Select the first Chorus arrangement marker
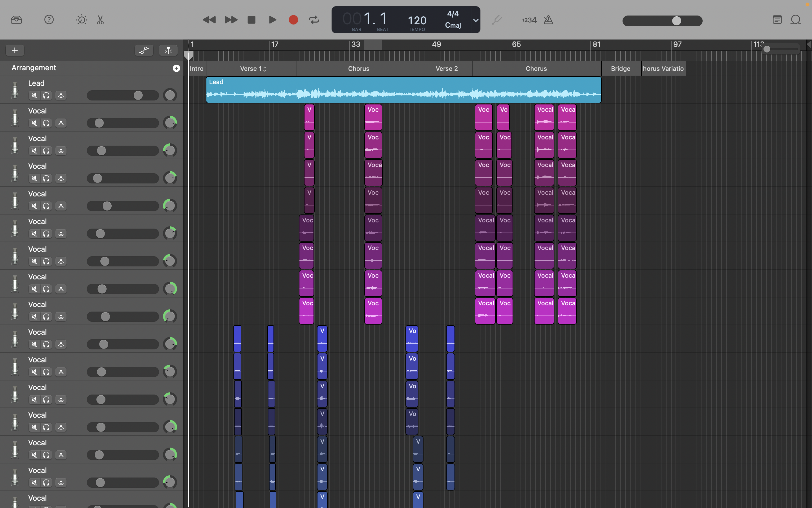 pos(359,69)
